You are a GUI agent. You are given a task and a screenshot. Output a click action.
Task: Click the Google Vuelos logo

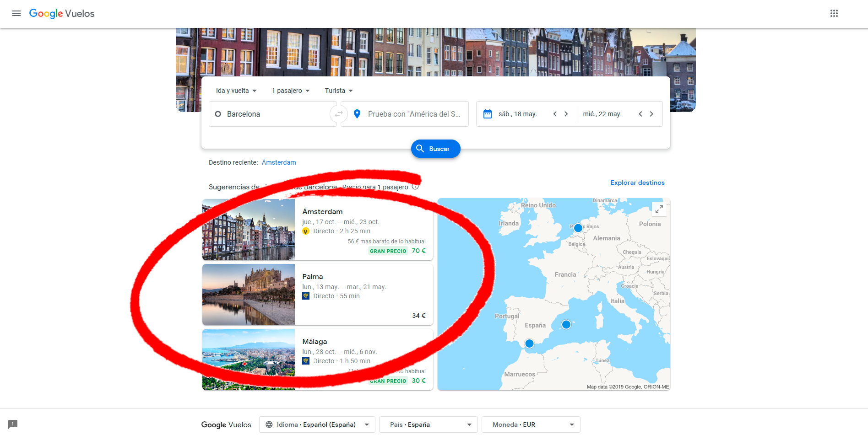pyautogui.click(x=62, y=14)
